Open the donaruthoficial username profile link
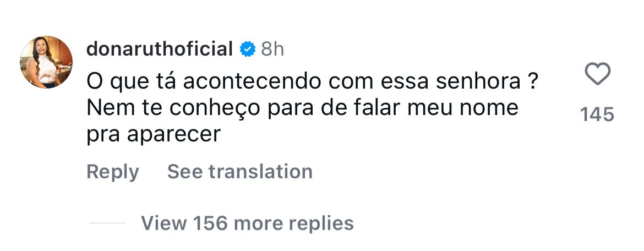 point(160,50)
